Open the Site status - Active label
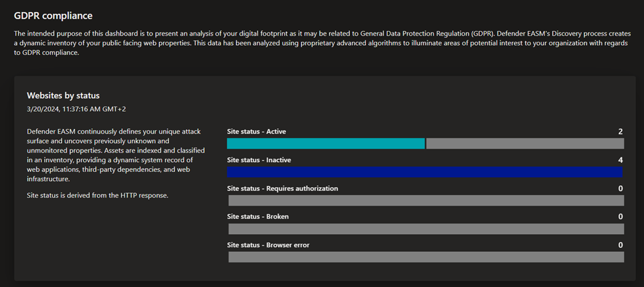The width and height of the screenshot is (644, 287). pos(256,132)
